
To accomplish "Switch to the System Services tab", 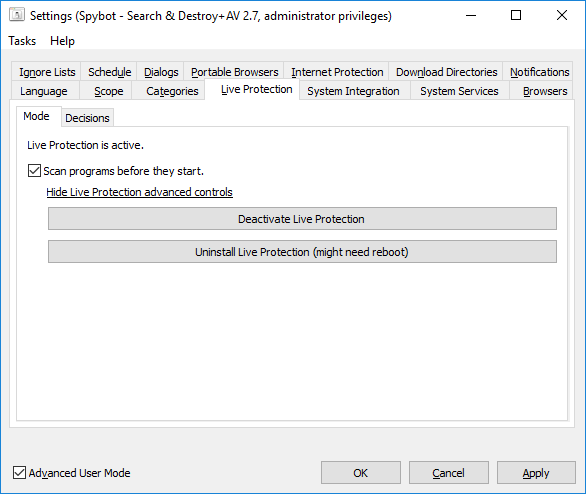I will click(459, 91).
